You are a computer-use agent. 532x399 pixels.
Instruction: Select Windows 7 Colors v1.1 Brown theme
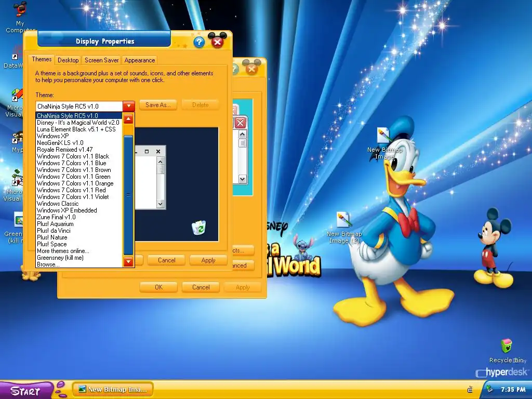point(79,170)
